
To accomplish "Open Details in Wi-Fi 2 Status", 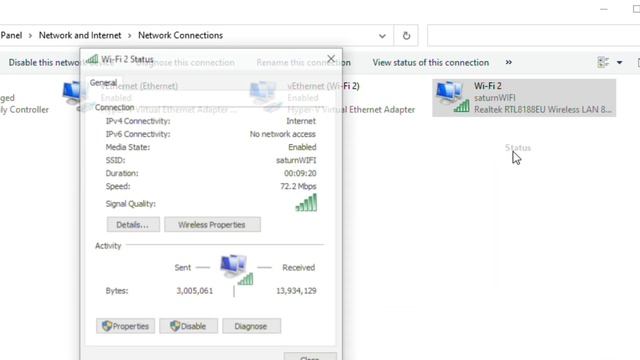I will point(133,224).
